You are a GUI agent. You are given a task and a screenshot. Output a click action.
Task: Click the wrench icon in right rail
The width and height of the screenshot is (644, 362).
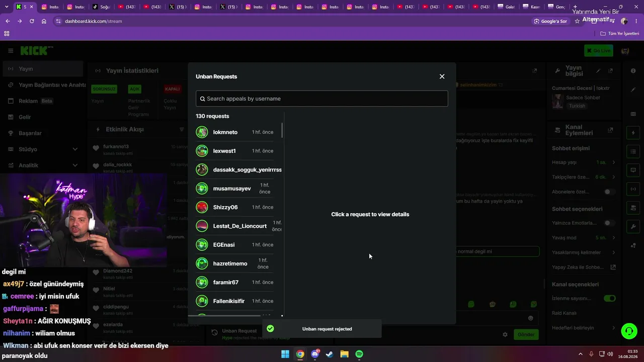pyautogui.click(x=633, y=227)
